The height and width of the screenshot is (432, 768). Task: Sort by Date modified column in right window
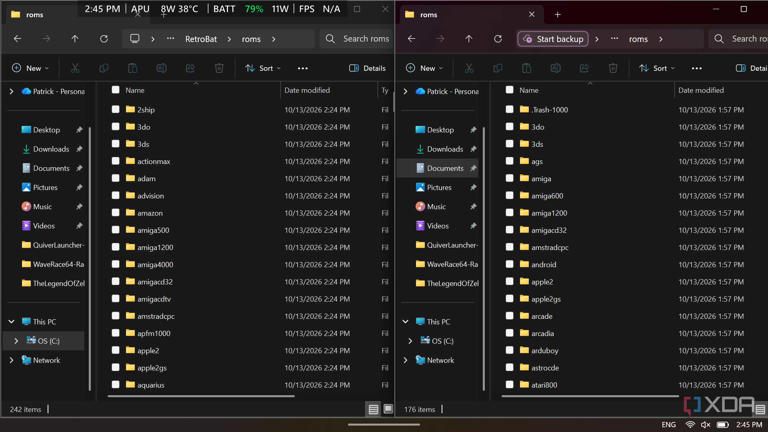pos(701,90)
